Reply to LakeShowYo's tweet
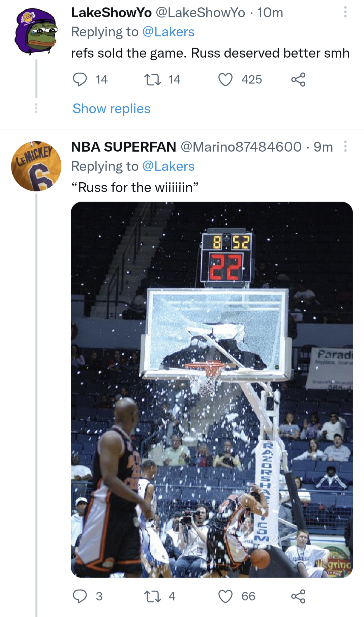 80,80
